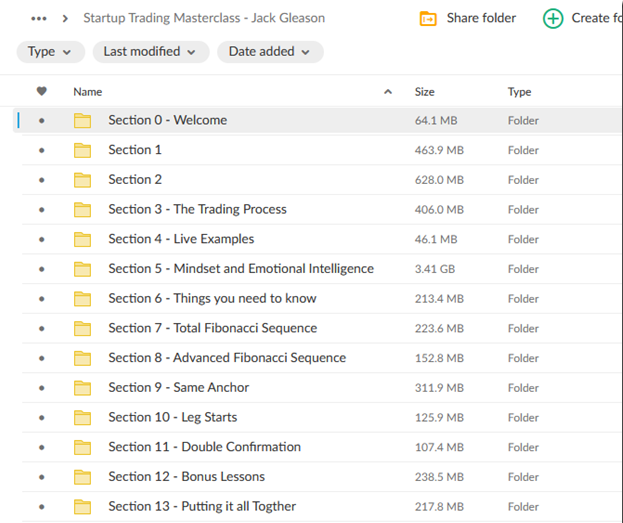
Task: Click the Name column sort arrow
Action: [388, 92]
